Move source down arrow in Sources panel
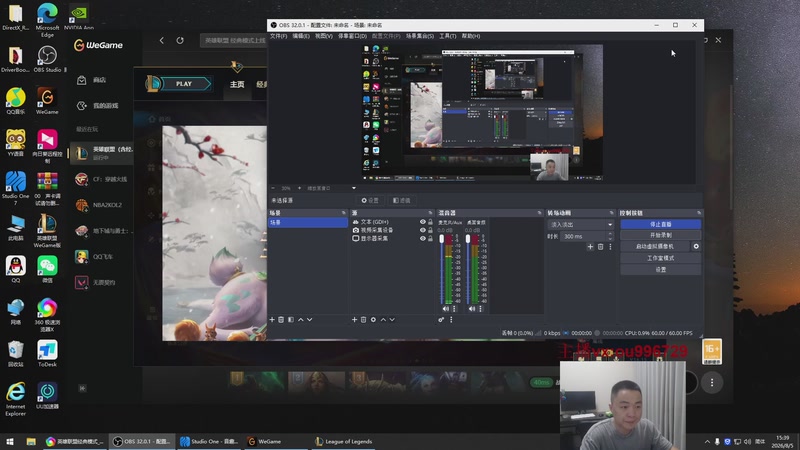This screenshot has width=800, height=450. tap(392, 320)
